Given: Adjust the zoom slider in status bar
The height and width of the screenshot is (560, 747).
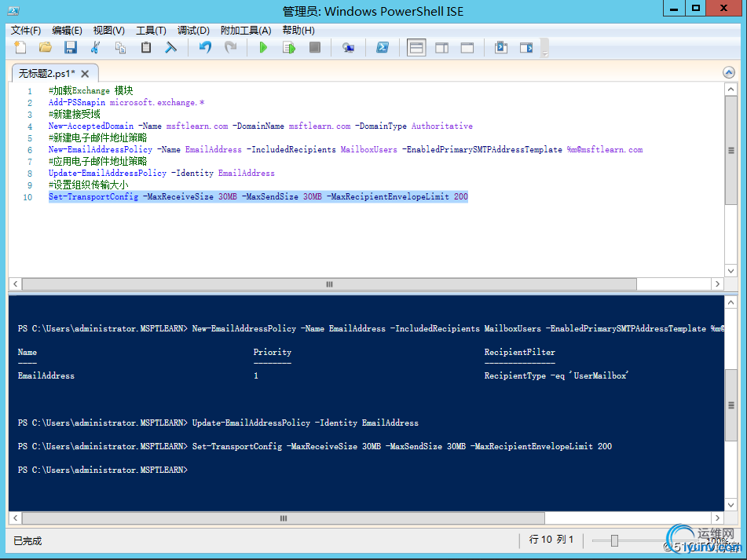Looking at the screenshot, I should coord(614,540).
